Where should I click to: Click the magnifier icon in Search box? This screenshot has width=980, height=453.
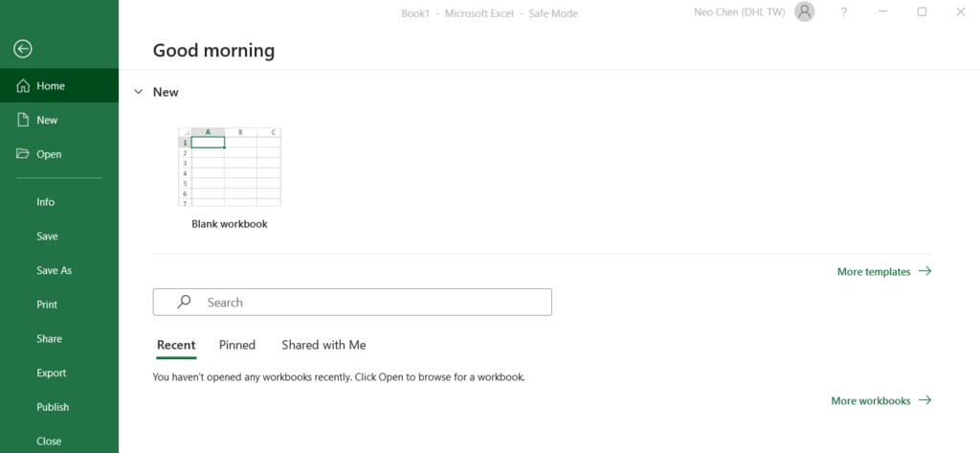point(184,302)
